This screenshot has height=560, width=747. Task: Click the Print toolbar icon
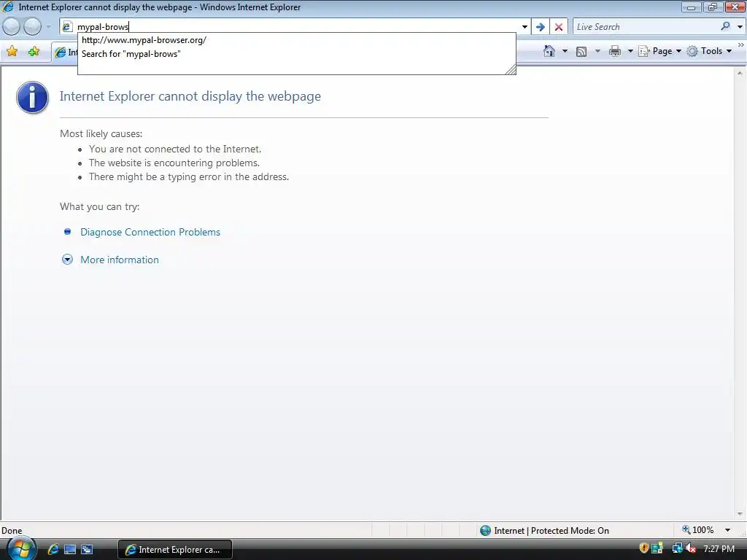[x=615, y=51]
